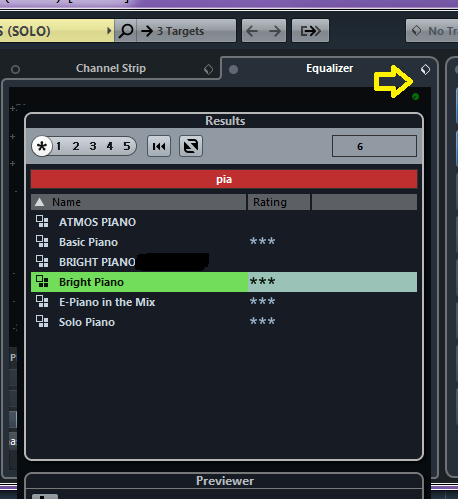Click the Solo Piano preset icon
Screen dimensions: 458x499
pos(42,321)
